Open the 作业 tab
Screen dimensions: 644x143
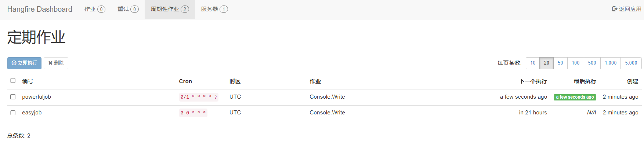click(x=95, y=9)
